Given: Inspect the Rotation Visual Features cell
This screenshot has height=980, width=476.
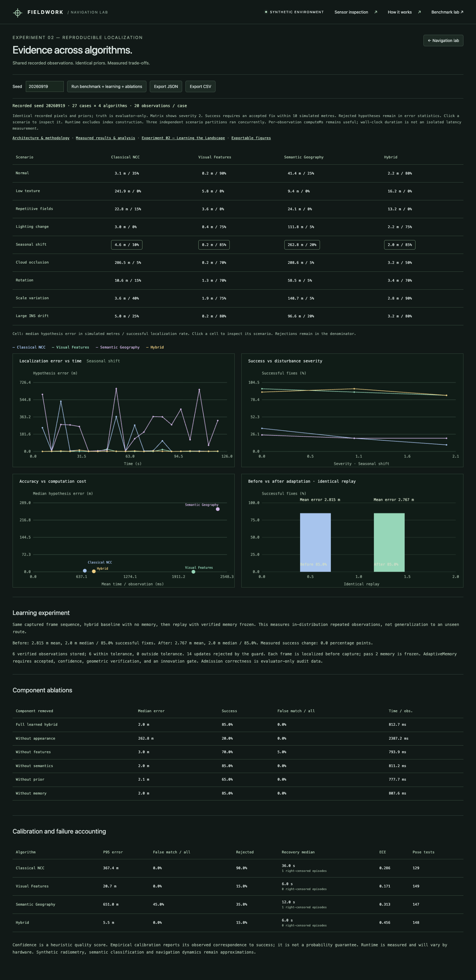Looking at the screenshot, I should pyautogui.click(x=214, y=281).
